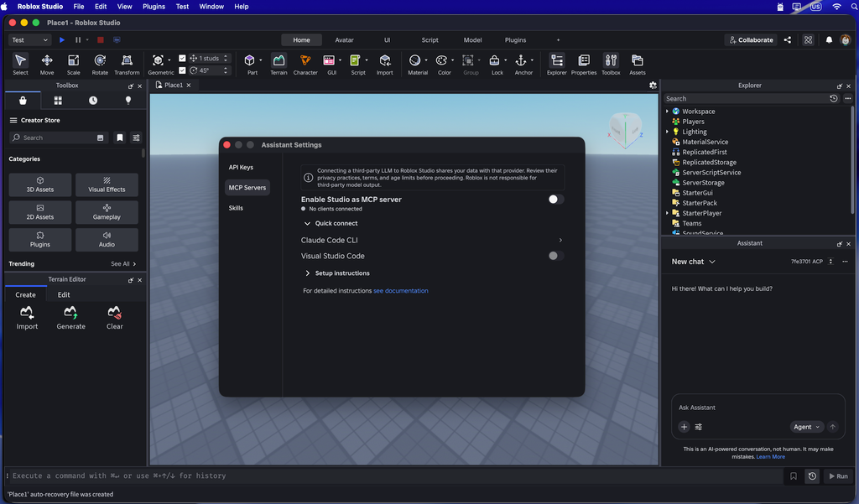Click See All in Trending

(x=123, y=264)
